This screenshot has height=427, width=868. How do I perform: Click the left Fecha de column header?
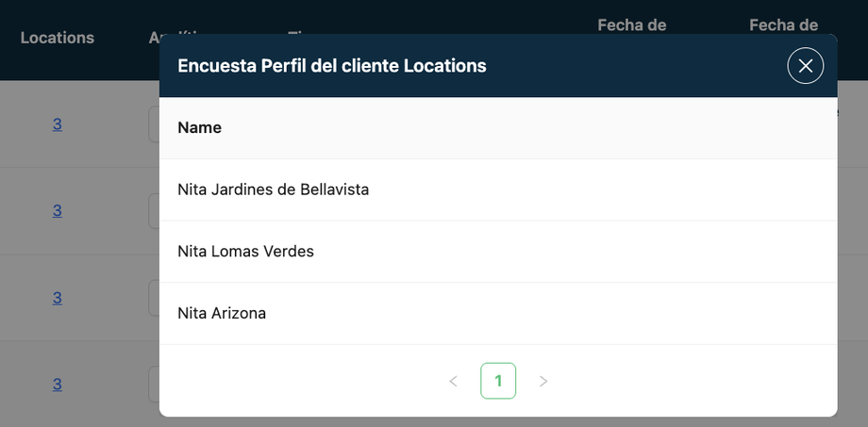click(631, 25)
